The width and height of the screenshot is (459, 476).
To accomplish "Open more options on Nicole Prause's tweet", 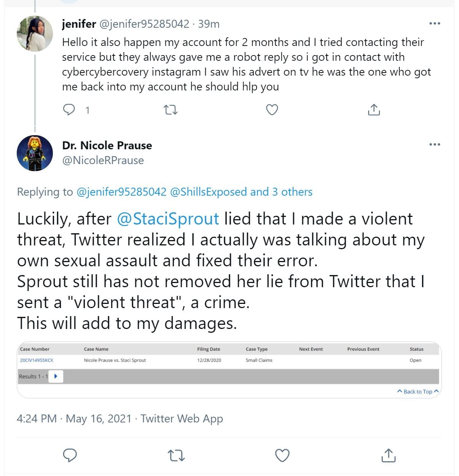I will point(434,144).
